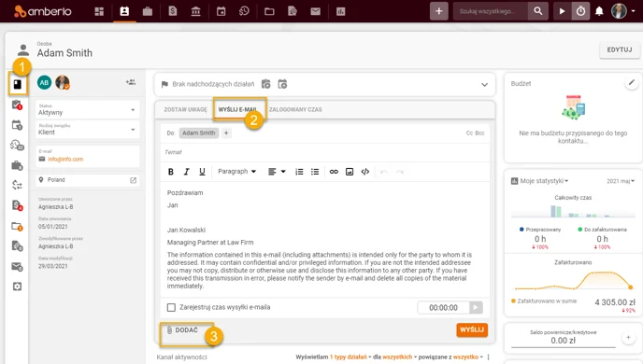643x364 pixels.
Task: Edit the Budżet with pencil icon
Action: [631, 82]
